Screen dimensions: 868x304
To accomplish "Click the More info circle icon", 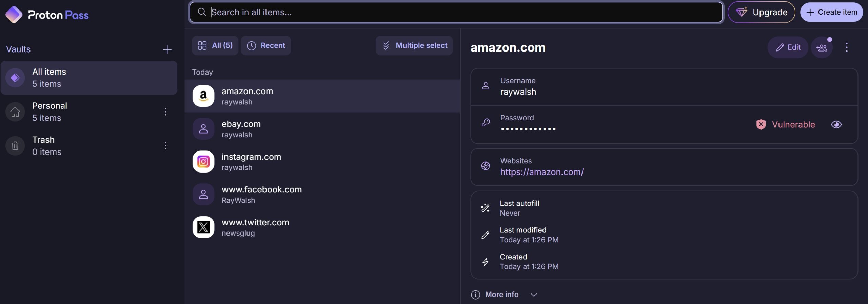I will coord(475,295).
